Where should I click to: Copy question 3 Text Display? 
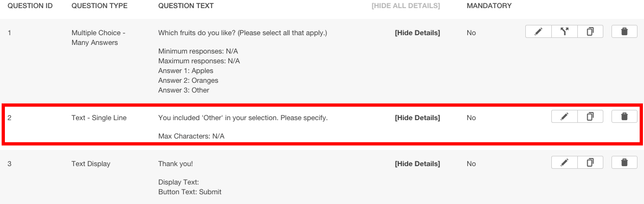(x=590, y=163)
